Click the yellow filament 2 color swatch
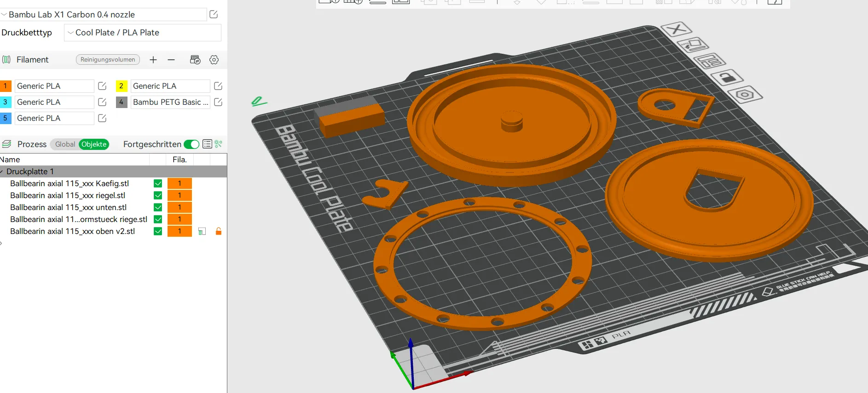Viewport: 868px width, 393px height. (121, 86)
